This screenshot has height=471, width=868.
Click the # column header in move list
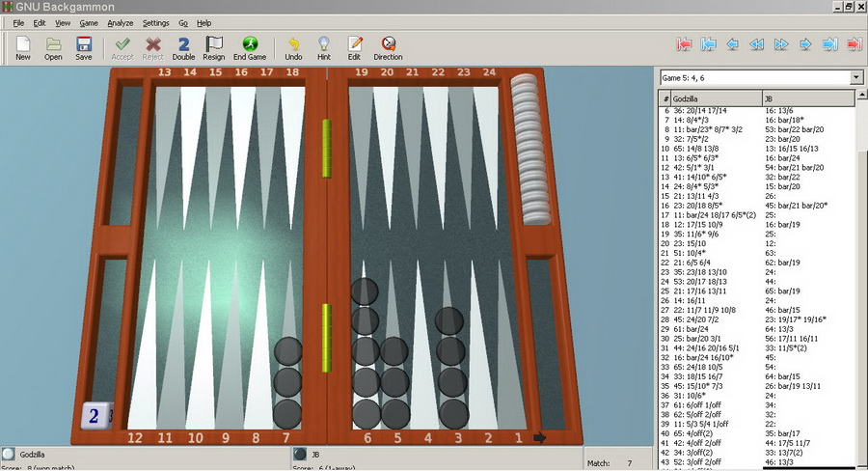[665, 98]
